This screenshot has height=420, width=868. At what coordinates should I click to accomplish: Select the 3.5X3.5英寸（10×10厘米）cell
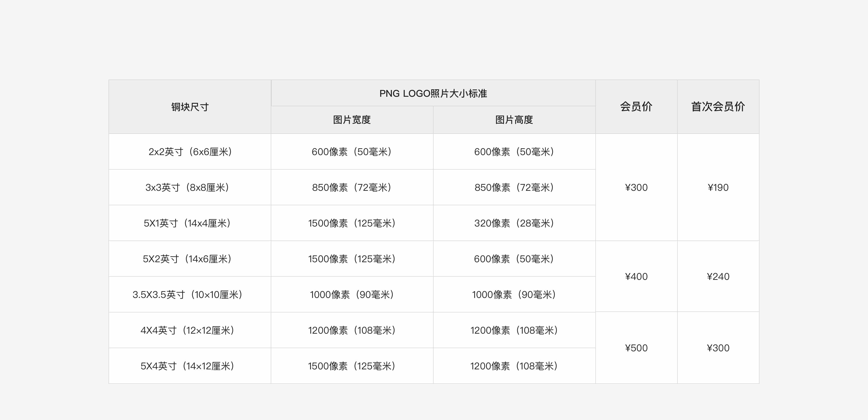tap(187, 295)
